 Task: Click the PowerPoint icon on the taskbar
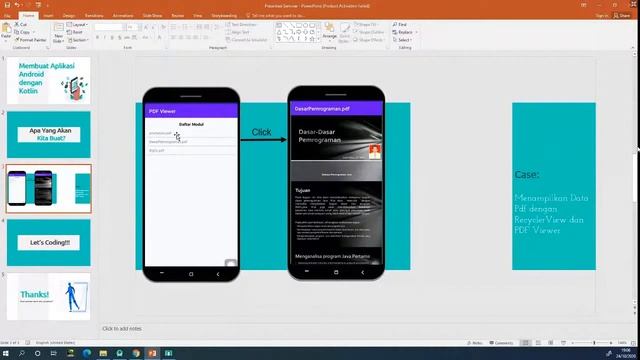[x=152, y=353]
